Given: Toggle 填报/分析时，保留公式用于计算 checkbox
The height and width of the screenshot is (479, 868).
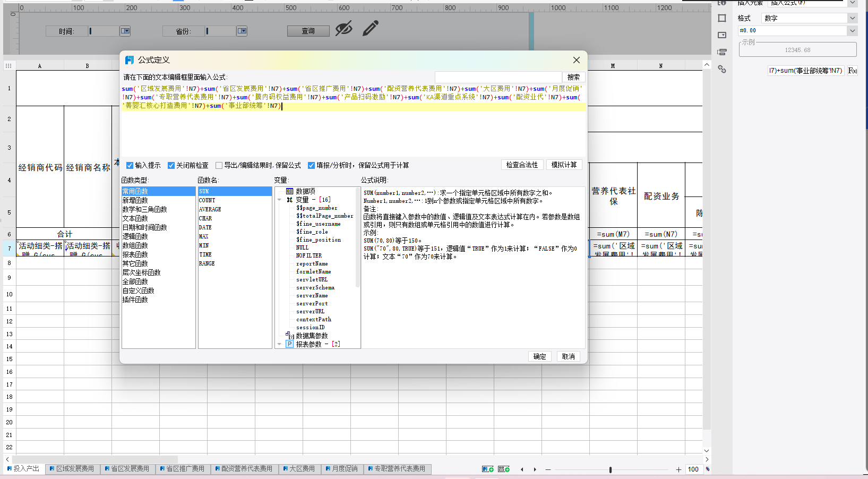Looking at the screenshot, I should click(x=311, y=165).
